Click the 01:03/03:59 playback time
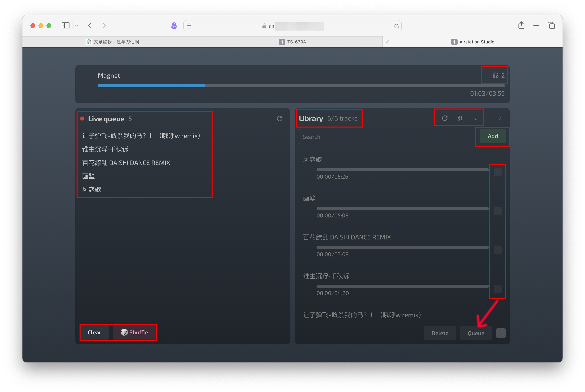Screen dimensions: 585x392 487,93
